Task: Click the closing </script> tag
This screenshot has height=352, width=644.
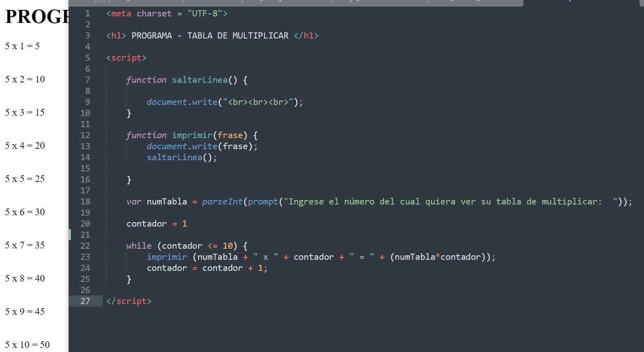Action: pyautogui.click(x=129, y=301)
